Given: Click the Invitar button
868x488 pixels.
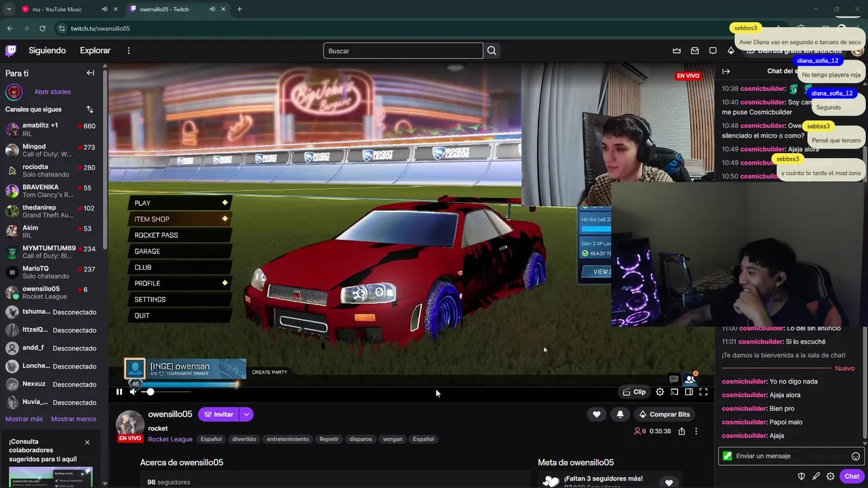Looking at the screenshot, I should (218, 414).
